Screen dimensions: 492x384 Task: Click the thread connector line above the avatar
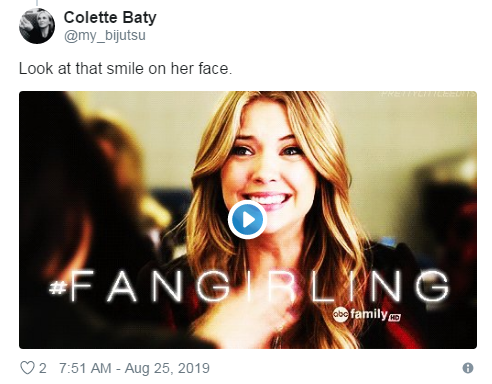(x=37, y=3)
